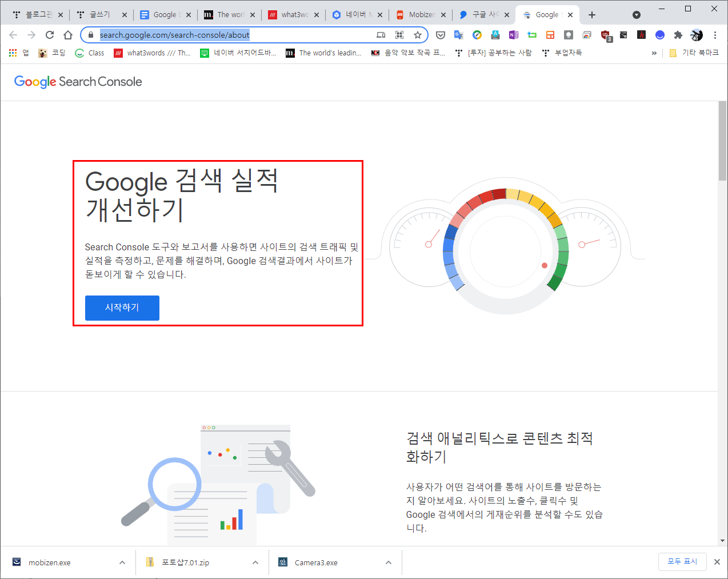Open options for 포토샵7.01.zip download
The height and width of the screenshot is (579, 728).
(255, 562)
